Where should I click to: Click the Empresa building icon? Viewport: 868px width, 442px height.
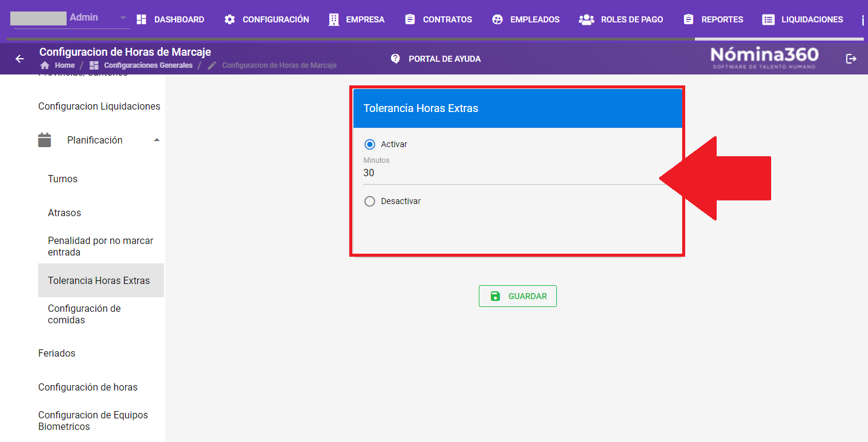coord(334,19)
